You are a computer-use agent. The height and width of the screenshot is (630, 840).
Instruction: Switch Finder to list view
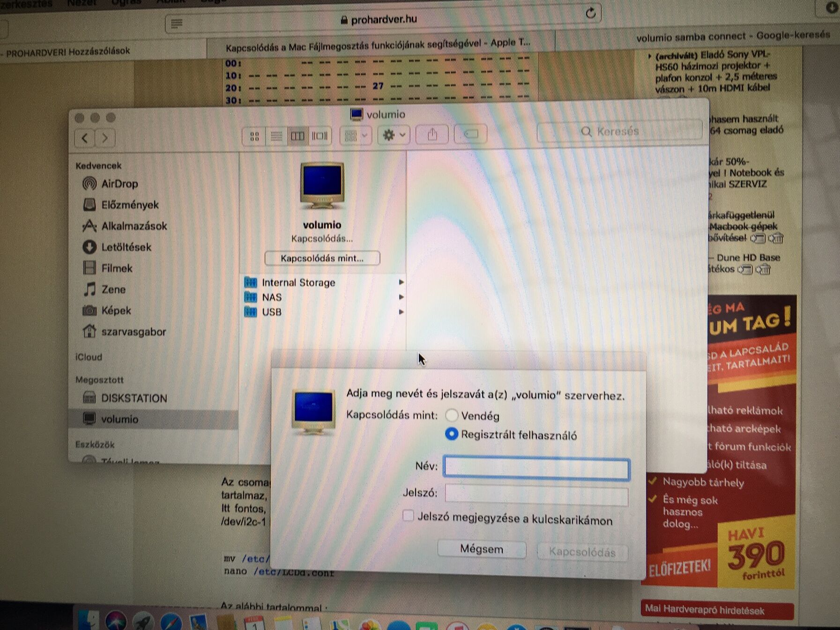(276, 136)
